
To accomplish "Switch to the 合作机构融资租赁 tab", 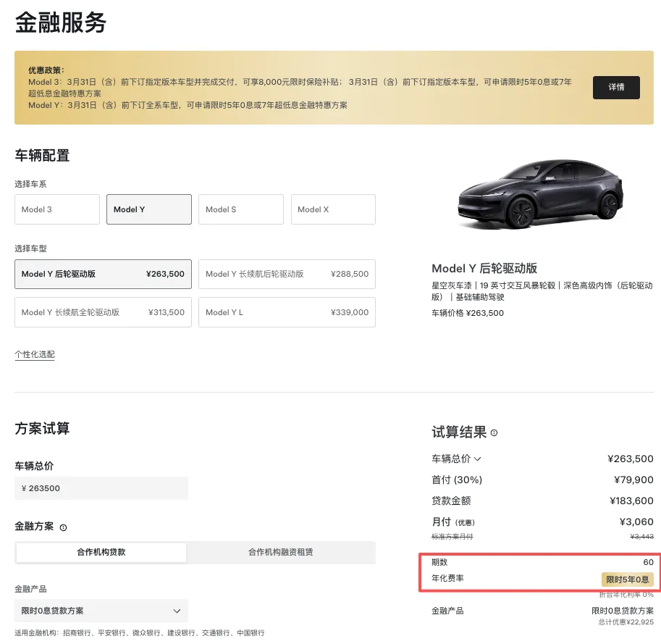I will (x=280, y=552).
